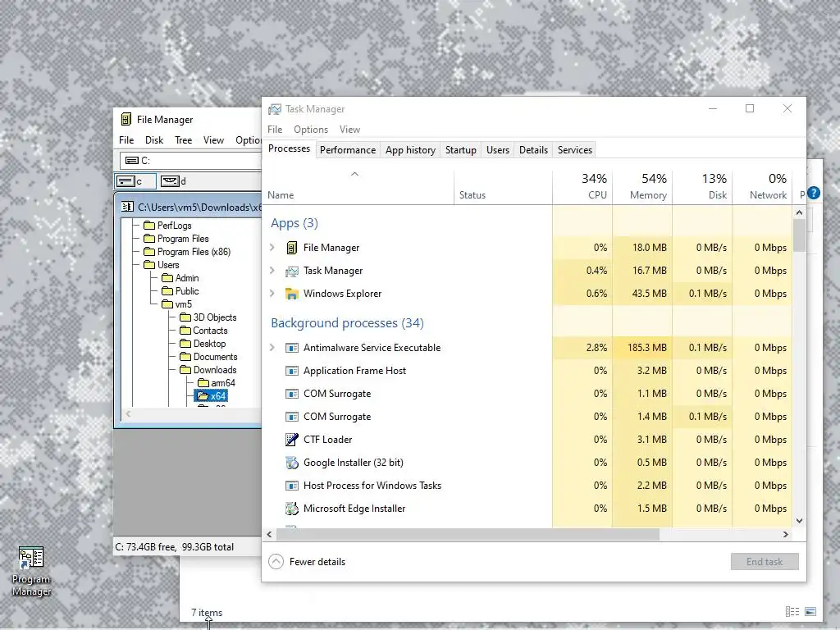Click the Background processes (34) heading
The width and height of the screenshot is (840, 630).
click(x=347, y=323)
